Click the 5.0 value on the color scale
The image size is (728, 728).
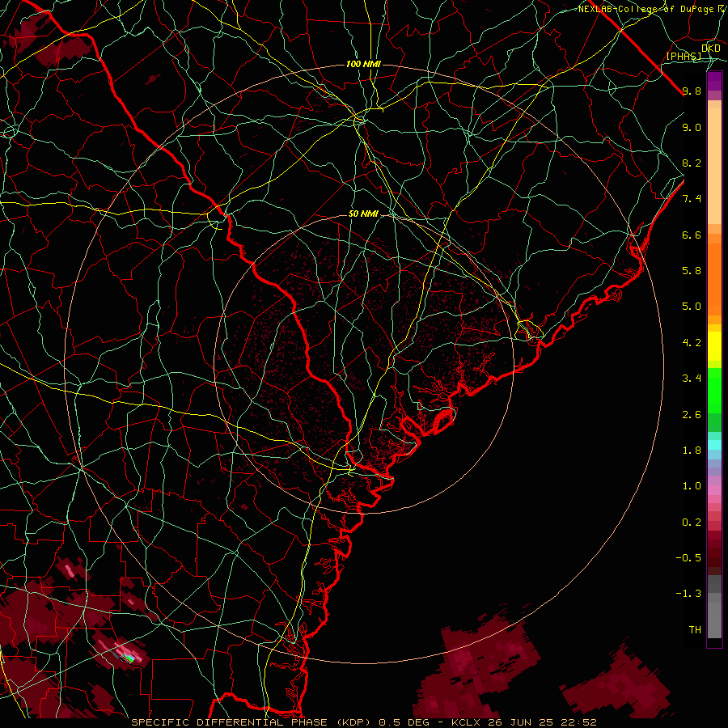[692, 307]
